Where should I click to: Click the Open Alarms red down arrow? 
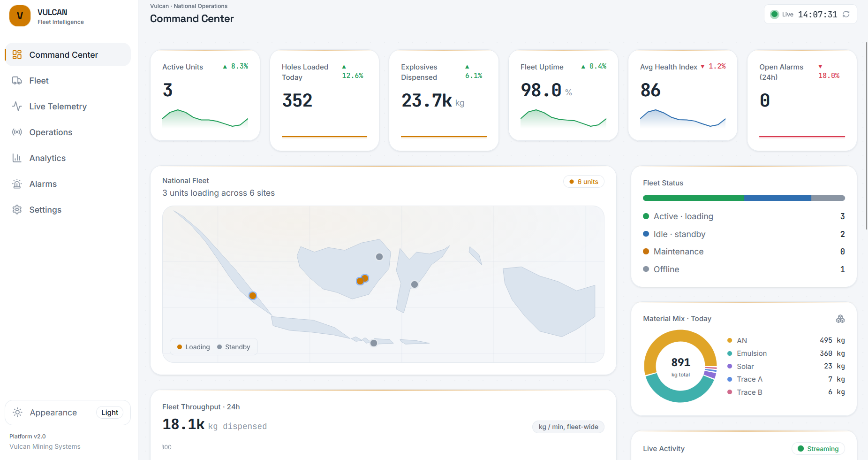pos(820,67)
